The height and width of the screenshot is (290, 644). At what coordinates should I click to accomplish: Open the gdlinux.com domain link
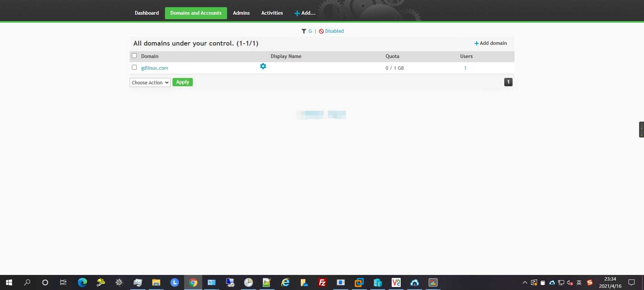(154, 68)
